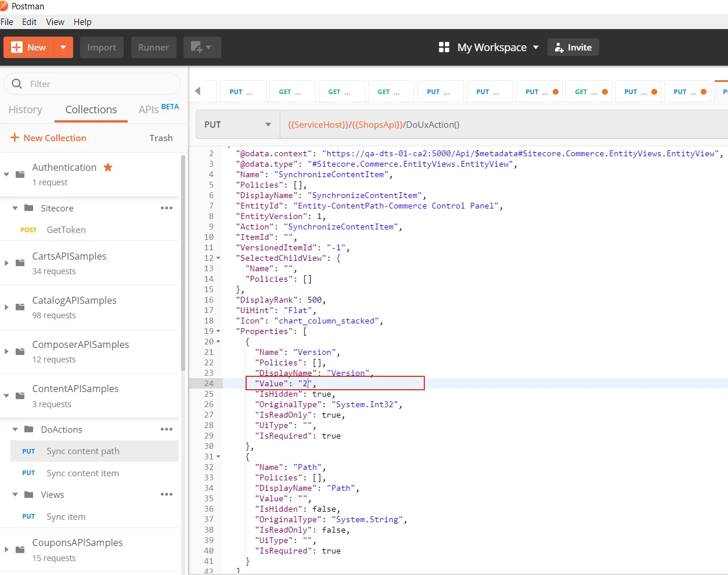The image size is (728, 575).
Task: Open Sitecore folder options ellipsis
Action: [x=167, y=208]
